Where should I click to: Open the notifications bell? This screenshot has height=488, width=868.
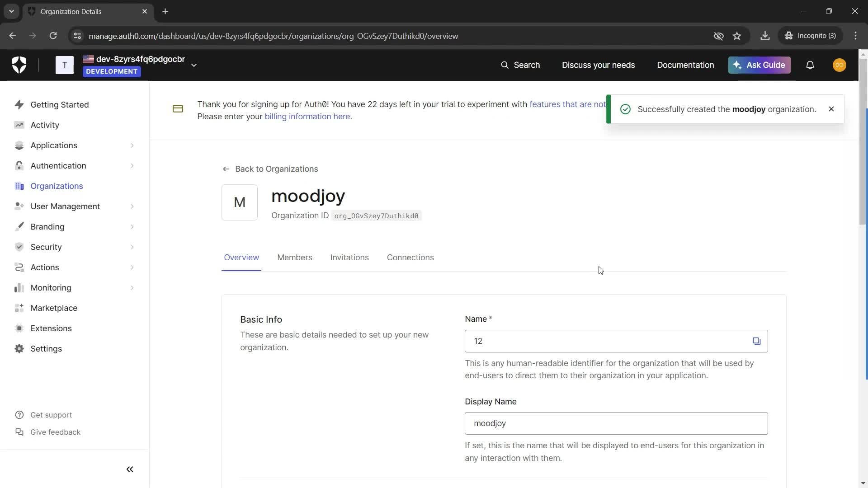pos(810,65)
